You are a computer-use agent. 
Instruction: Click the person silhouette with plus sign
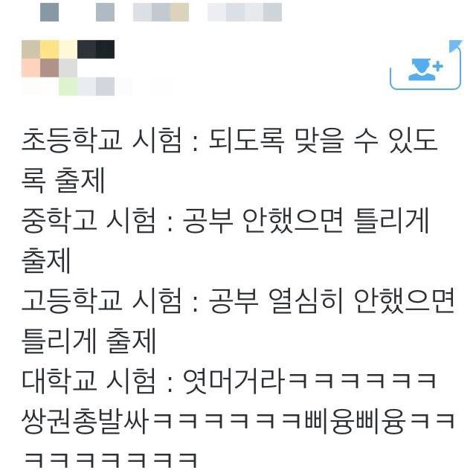pyautogui.click(x=425, y=69)
